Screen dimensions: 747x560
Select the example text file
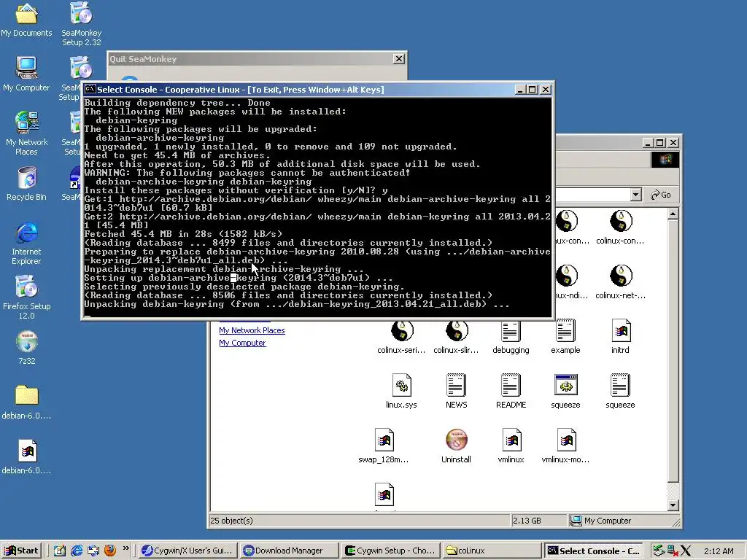[x=565, y=337]
